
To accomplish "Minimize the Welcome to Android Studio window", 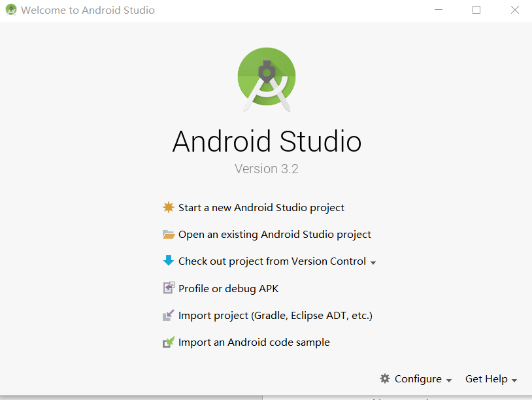I will pos(439,10).
